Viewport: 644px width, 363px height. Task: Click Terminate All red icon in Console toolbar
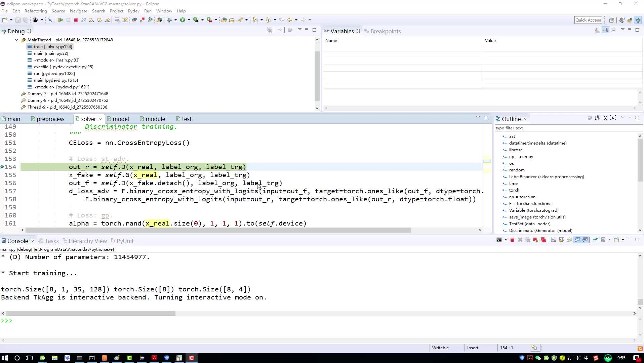tap(543, 240)
